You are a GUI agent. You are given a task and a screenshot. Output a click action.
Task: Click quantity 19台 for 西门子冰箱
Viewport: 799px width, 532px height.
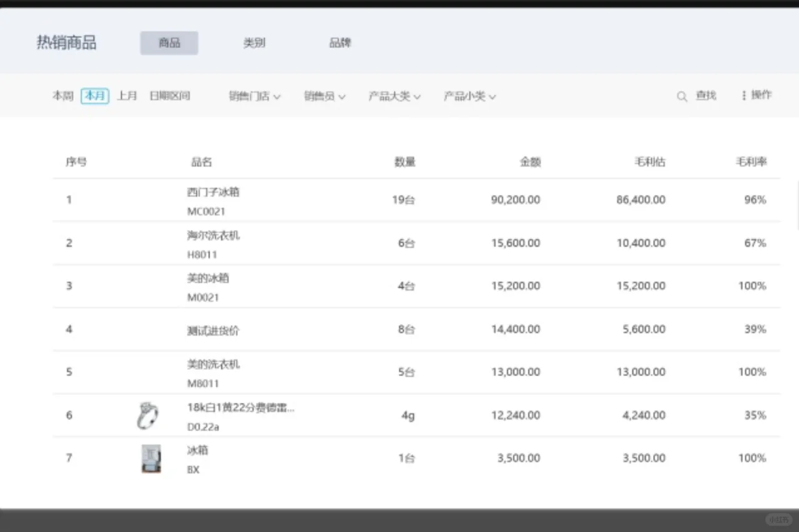[x=403, y=200]
